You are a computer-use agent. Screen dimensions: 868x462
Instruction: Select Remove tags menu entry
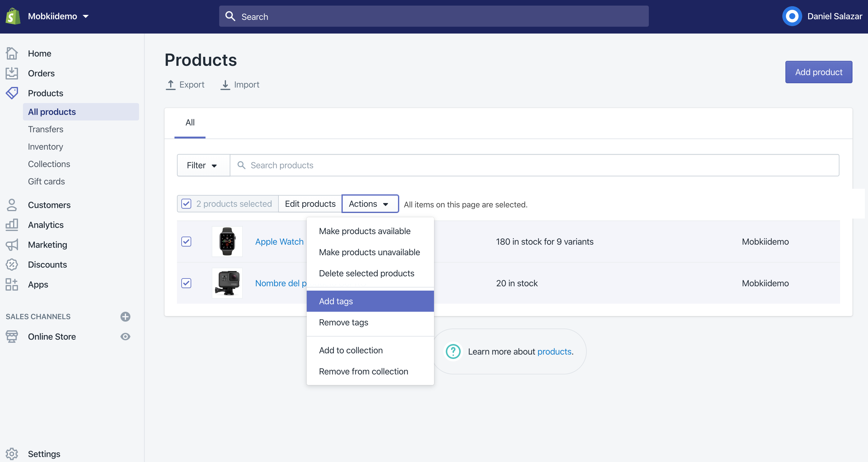coord(370,322)
